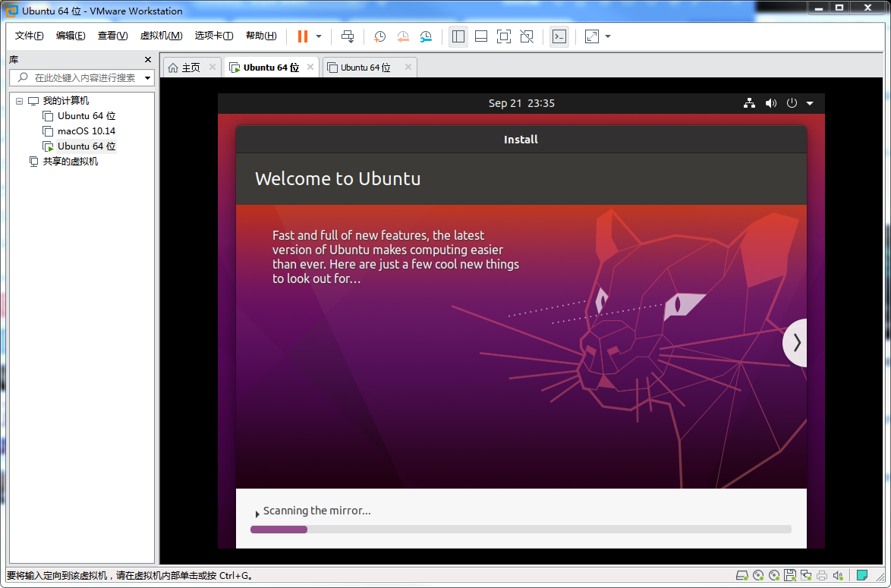This screenshot has height=588, width=891.
Task: Switch to Unity mode
Action: point(527,36)
